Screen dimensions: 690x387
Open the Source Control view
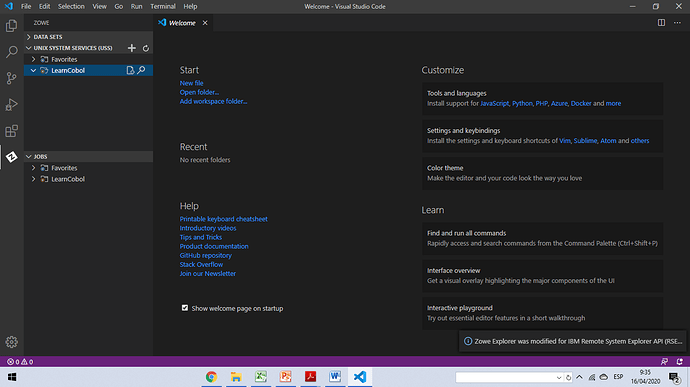coord(11,78)
